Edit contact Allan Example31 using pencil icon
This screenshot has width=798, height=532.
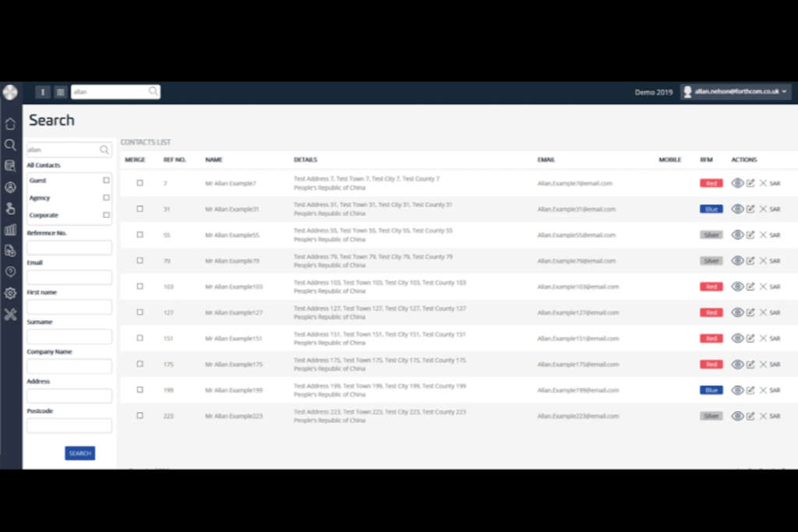tap(750, 209)
